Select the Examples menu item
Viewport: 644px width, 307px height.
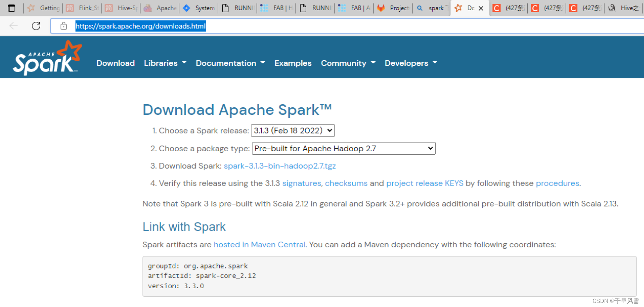click(x=293, y=63)
